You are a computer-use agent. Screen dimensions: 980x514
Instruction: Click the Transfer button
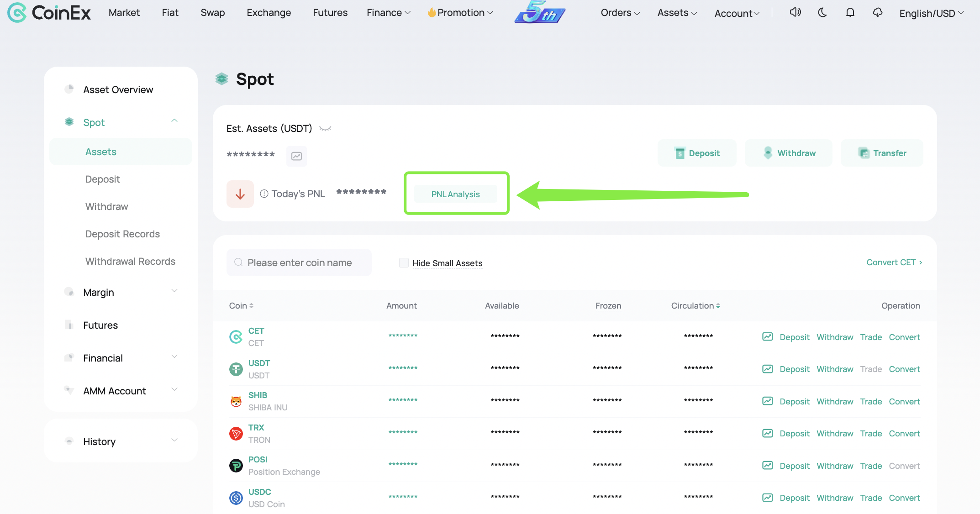coord(882,153)
